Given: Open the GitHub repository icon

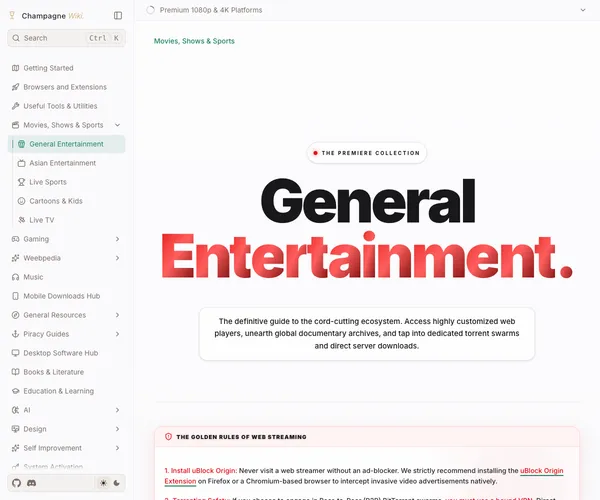Looking at the screenshot, I should pyautogui.click(x=16, y=483).
